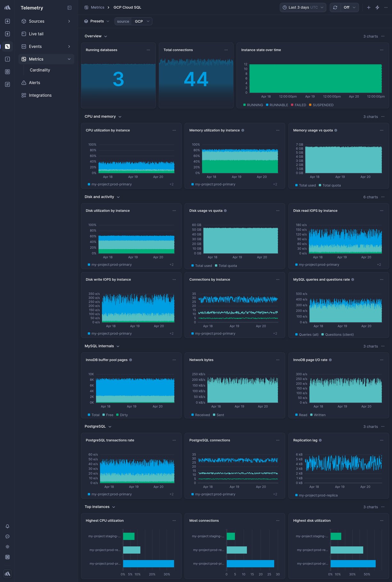The width and height of the screenshot is (392, 582).
Task: Collapse the Overview section
Action: click(x=96, y=36)
